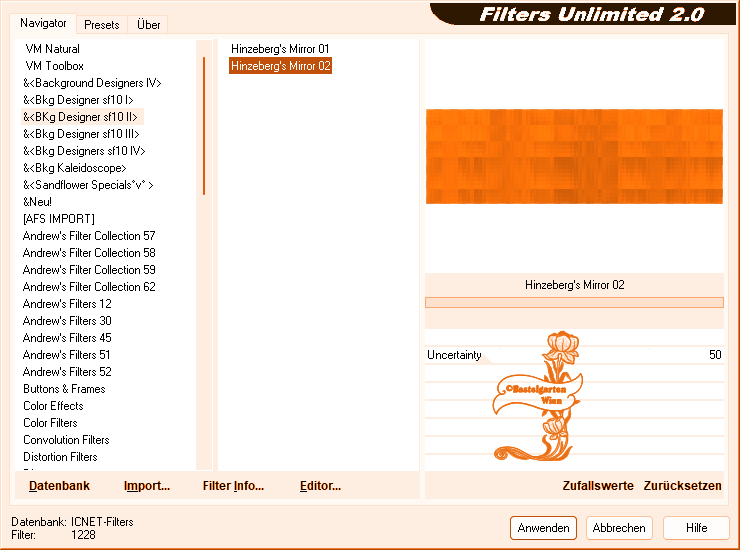This screenshot has width=740, height=550.
Task: Click Zurücksetzen to reset settings
Action: point(682,486)
